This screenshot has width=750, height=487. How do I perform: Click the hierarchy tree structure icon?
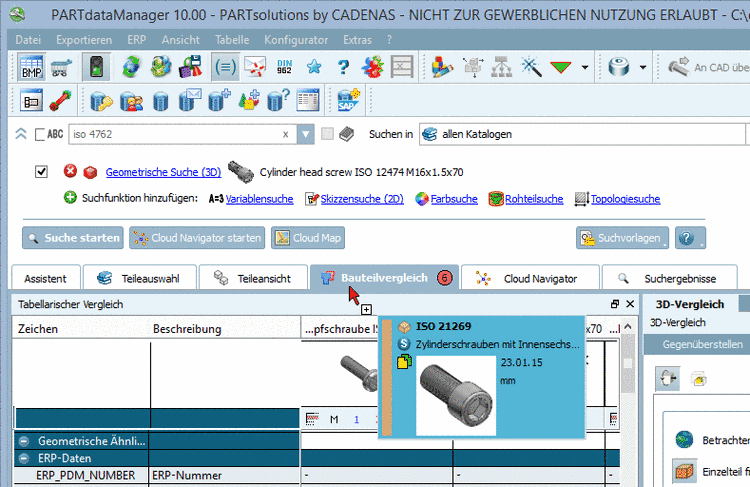click(501, 67)
